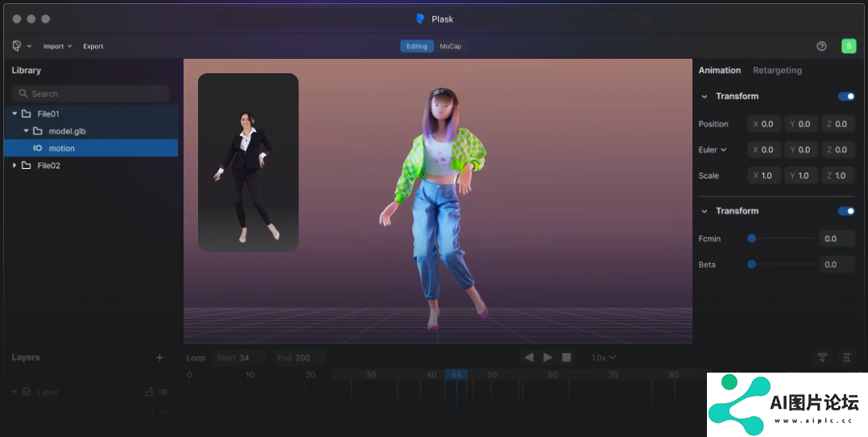The image size is (868, 437).
Task: Click the Fcmin value field
Action: point(836,238)
